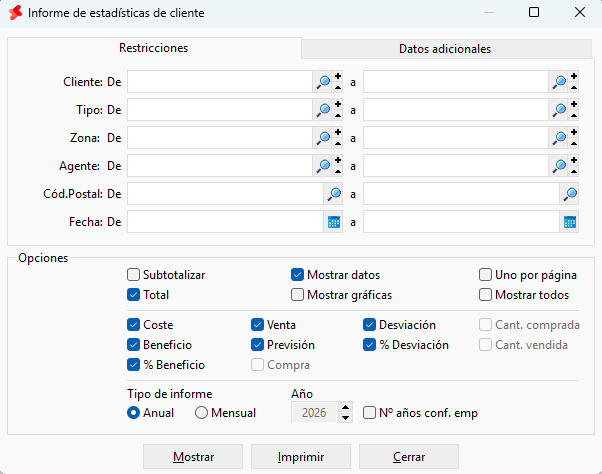Click magnifier icon in Tipo 'a' field
Viewport: 602px width, 474px height.
point(559,110)
